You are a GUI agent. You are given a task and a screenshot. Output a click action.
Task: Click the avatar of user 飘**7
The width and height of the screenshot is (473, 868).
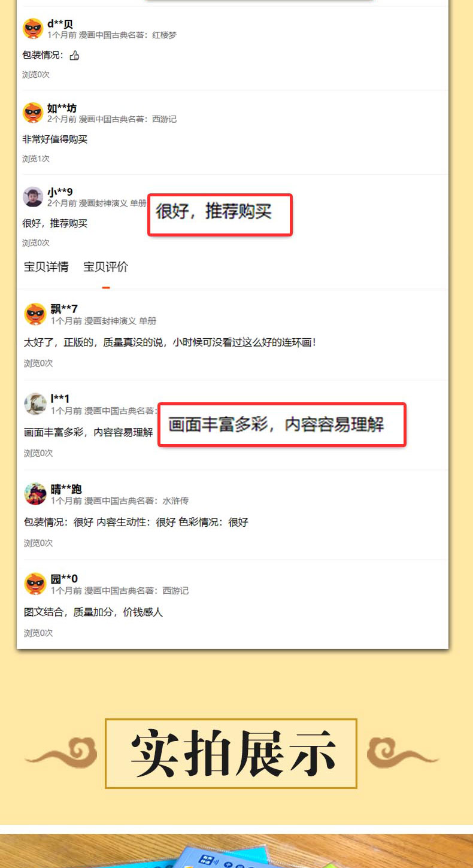coord(35,314)
